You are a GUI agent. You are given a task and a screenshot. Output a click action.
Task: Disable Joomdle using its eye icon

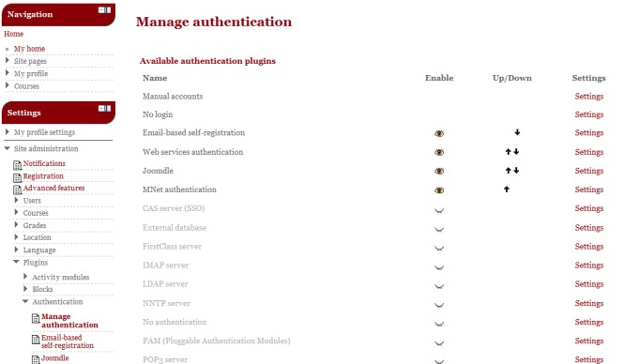click(439, 171)
